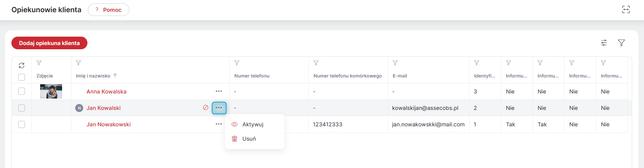Open Anna Kowalska's photo thumbnail

(51, 91)
